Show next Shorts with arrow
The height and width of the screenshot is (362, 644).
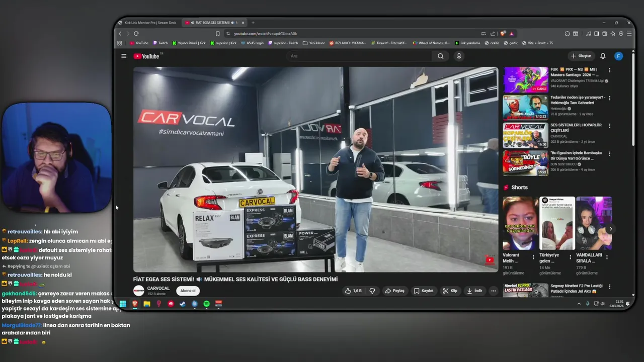click(610, 229)
